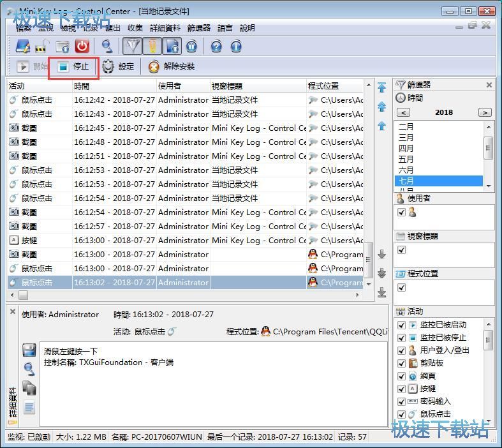This screenshot has height=448, width=502.
Task: Jump to last record with bottom arrow icon
Action: [381, 292]
